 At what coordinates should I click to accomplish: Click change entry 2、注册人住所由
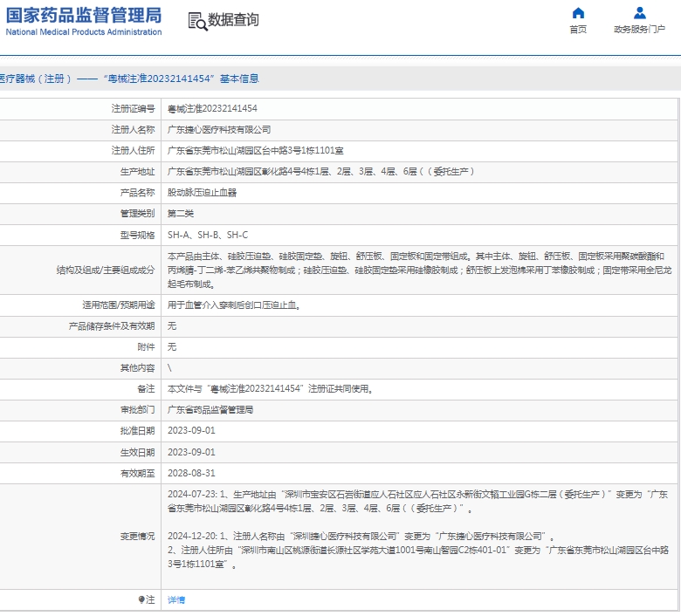coord(418,557)
